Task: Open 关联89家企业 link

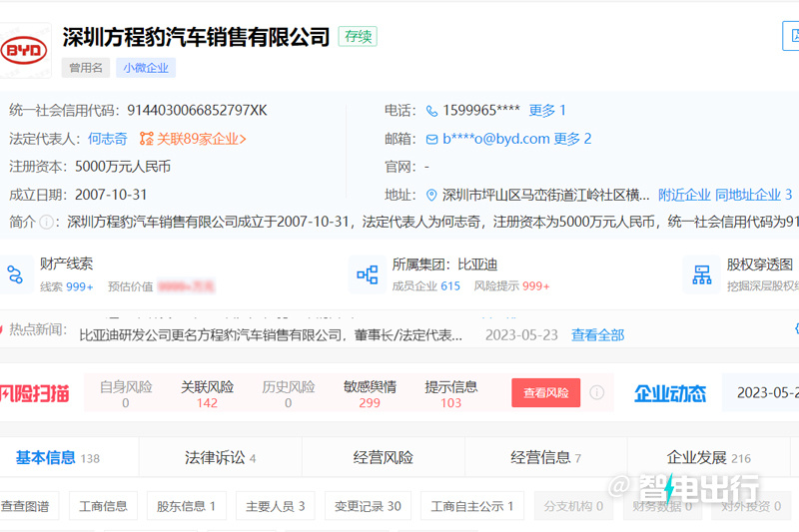Action: 202,139
